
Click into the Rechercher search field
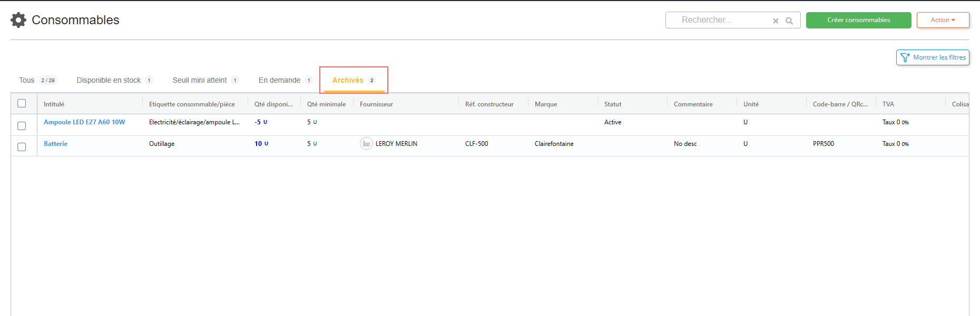719,20
